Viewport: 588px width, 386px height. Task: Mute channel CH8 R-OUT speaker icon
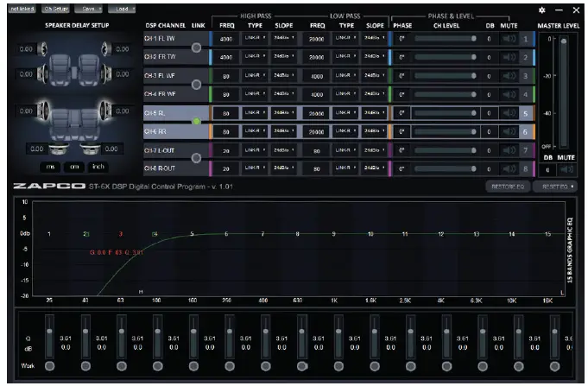click(x=509, y=168)
